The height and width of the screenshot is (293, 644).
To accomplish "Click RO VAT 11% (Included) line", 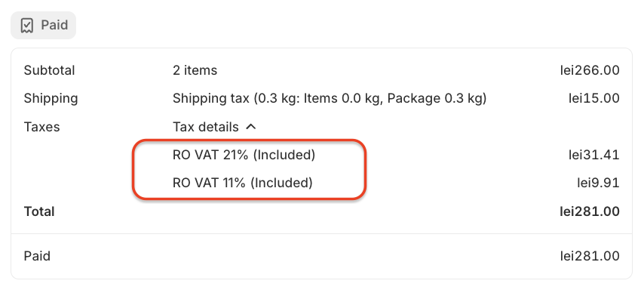I will pyautogui.click(x=242, y=183).
